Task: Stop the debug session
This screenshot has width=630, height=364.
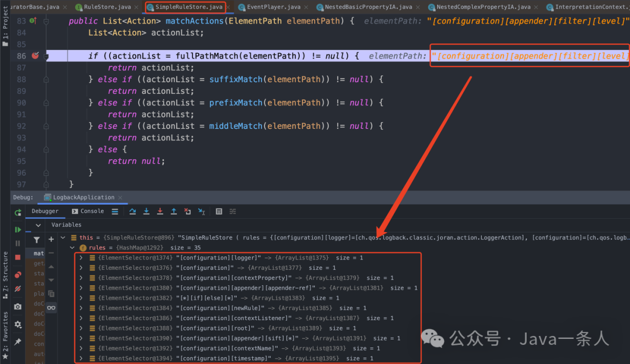Action: tap(17, 257)
